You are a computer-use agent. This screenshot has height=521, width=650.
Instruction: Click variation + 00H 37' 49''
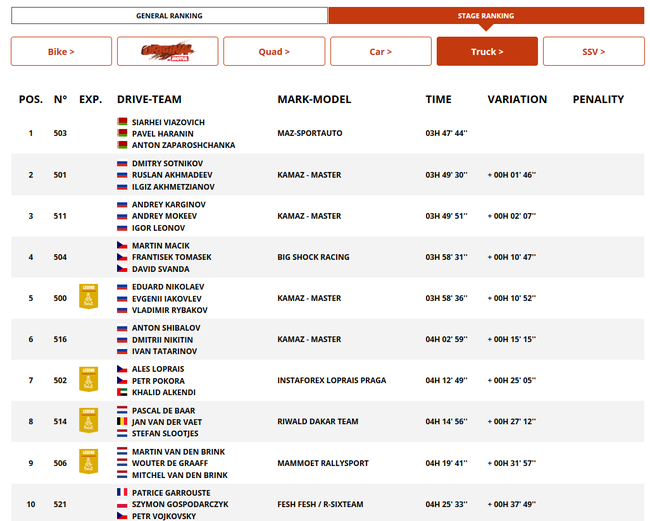coord(512,504)
